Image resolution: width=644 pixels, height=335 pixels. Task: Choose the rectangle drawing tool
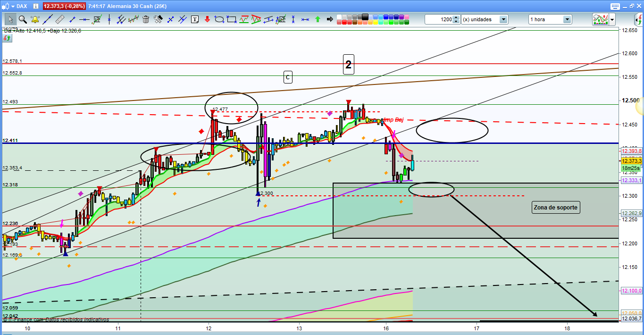(232, 19)
